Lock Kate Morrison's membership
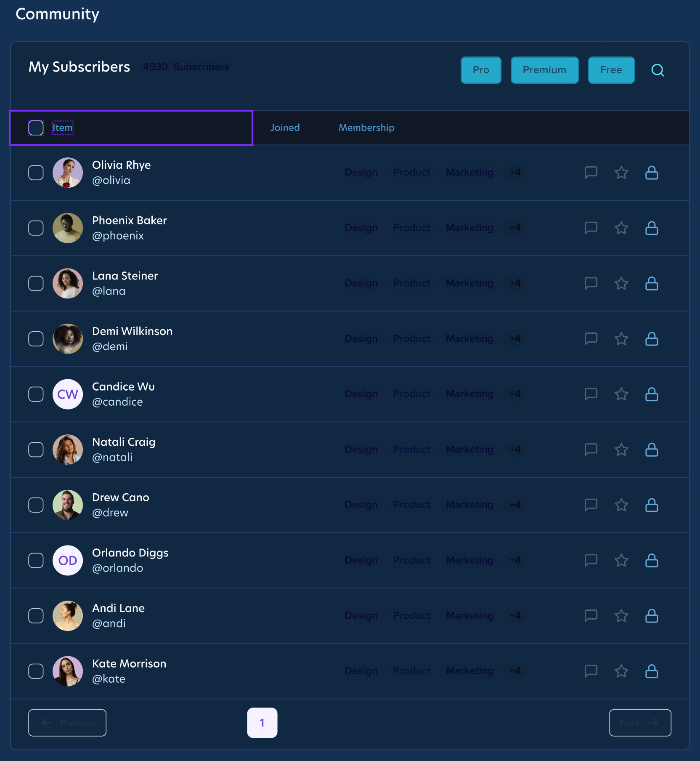The width and height of the screenshot is (700, 761). coord(652,671)
